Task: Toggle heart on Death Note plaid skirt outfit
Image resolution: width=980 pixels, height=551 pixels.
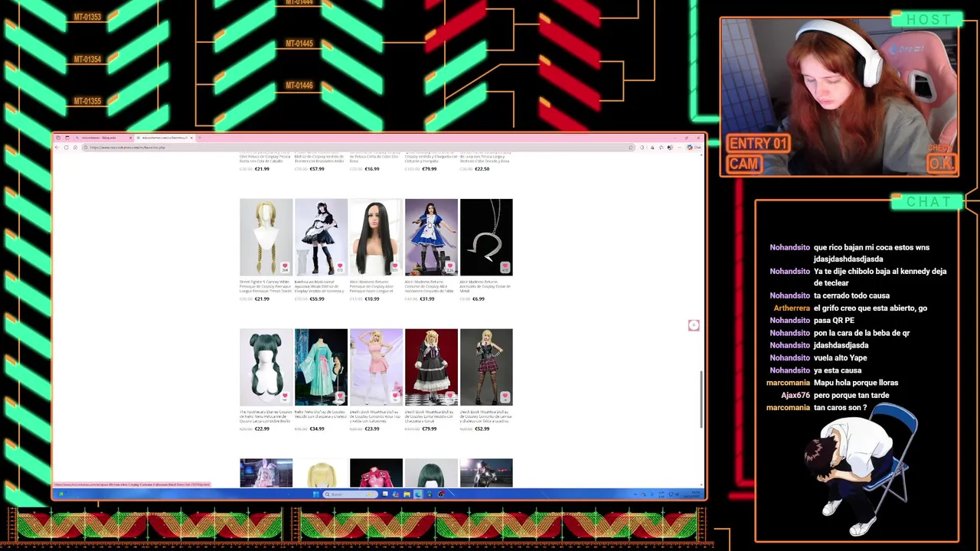Action: [505, 396]
